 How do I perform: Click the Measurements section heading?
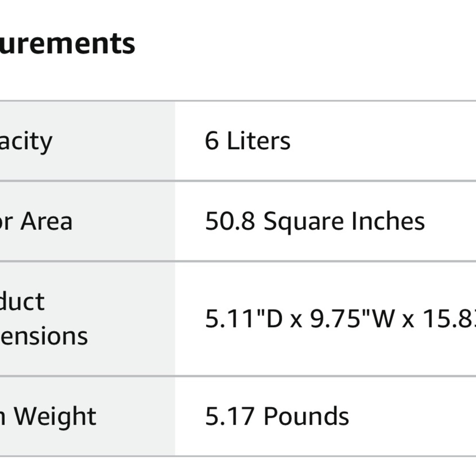(68, 44)
